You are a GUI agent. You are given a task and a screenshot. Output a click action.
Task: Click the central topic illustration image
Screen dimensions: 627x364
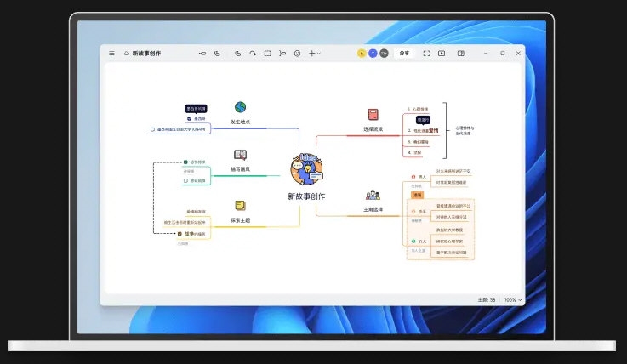307,169
